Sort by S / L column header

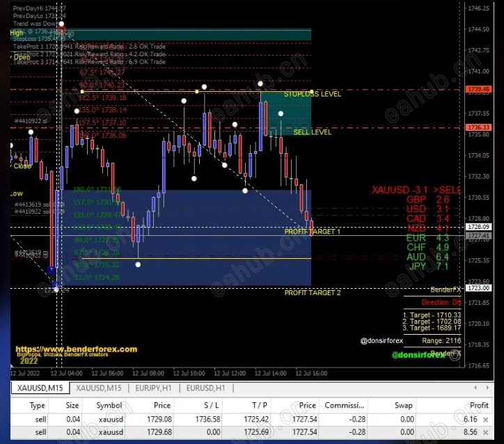point(211,406)
